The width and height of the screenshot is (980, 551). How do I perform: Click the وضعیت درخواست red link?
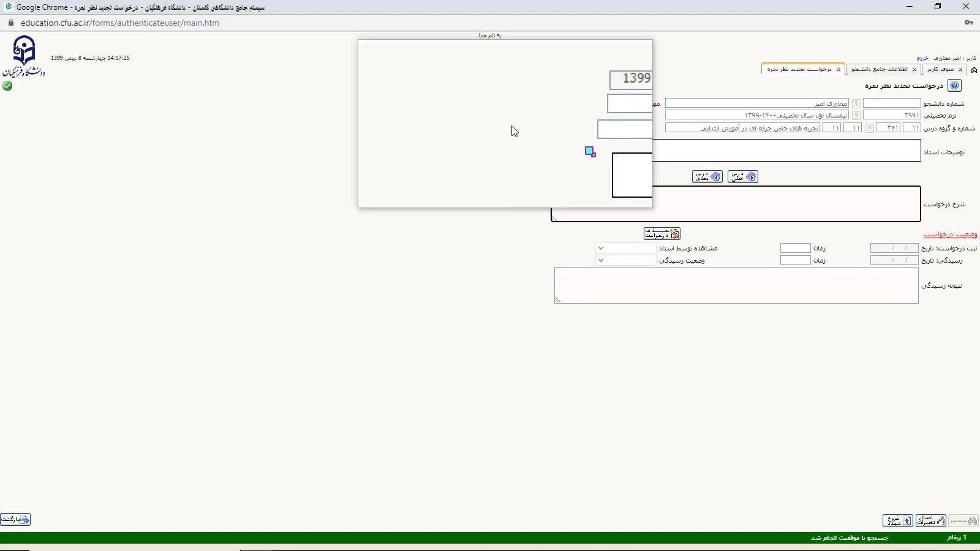click(950, 234)
